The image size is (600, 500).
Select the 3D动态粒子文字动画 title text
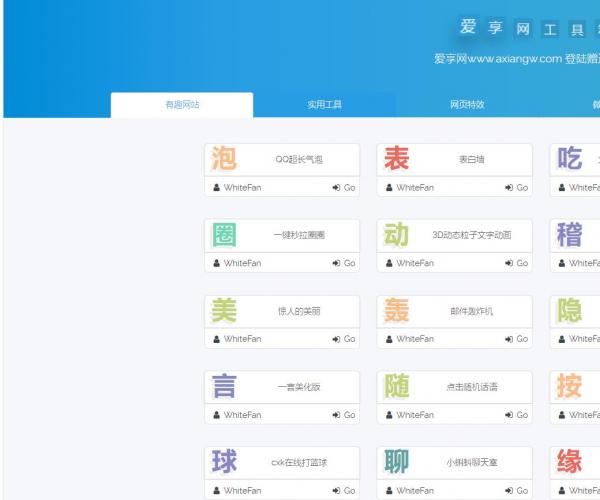[x=472, y=235]
